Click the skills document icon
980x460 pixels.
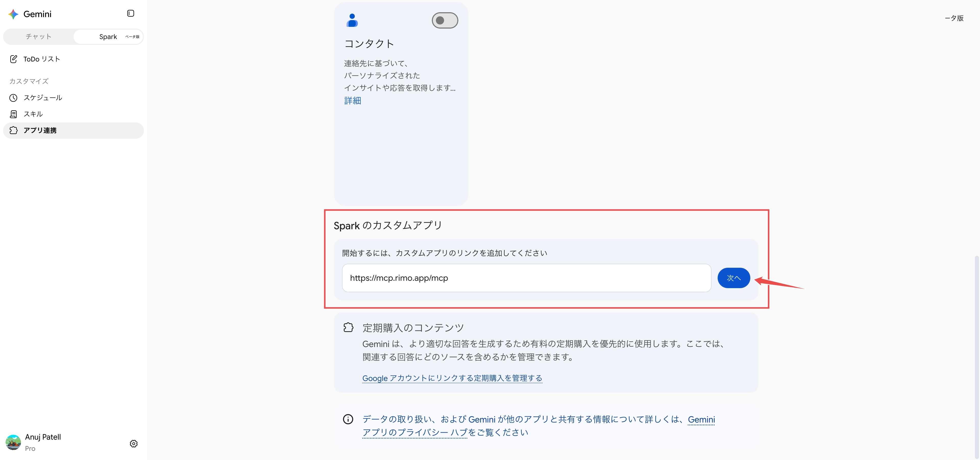[x=13, y=114]
